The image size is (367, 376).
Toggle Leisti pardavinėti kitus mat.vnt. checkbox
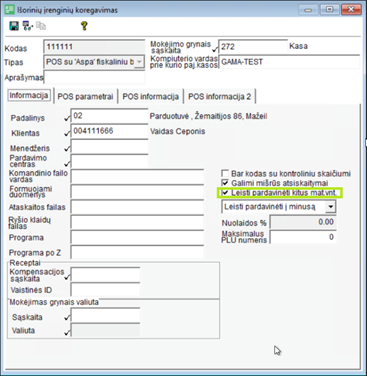tap(225, 192)
